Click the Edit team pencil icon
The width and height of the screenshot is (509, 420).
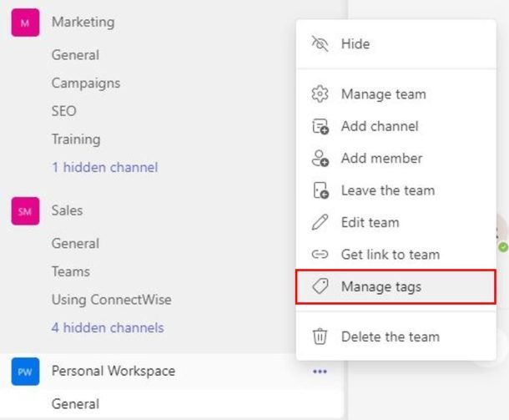coord(320,222)
